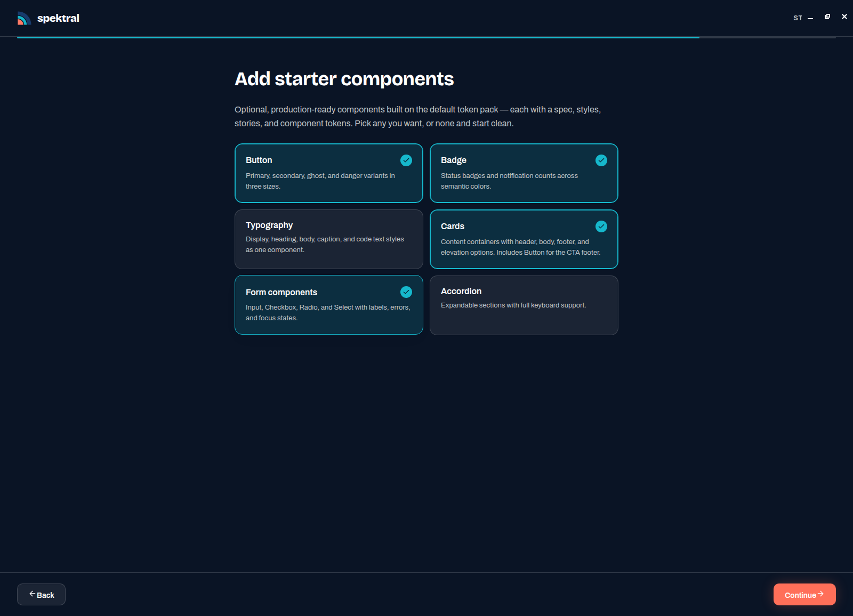Click the ST initials in the title bar

[x=798, y=18]
